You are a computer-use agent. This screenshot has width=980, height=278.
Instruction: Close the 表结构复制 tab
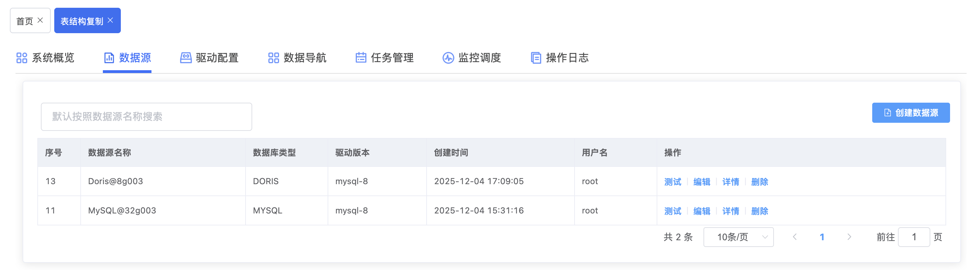pyautogui.click(x=110, y=20)
